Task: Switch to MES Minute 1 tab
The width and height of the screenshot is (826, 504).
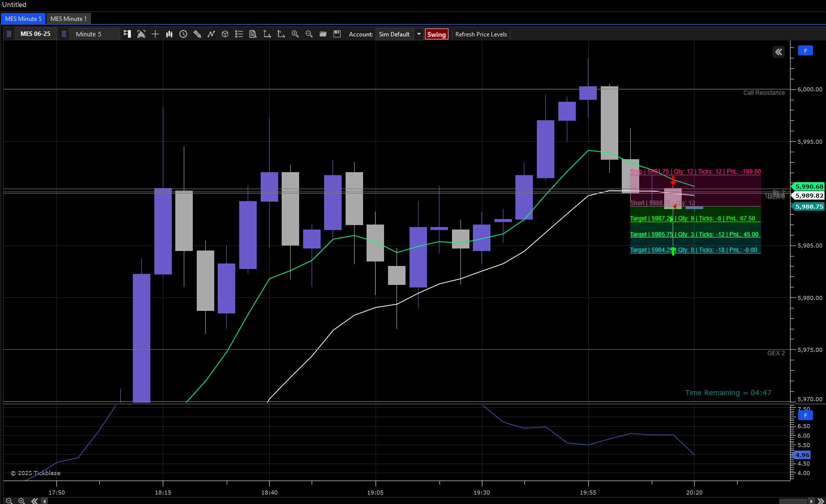Action: click(x=68, y=18)
